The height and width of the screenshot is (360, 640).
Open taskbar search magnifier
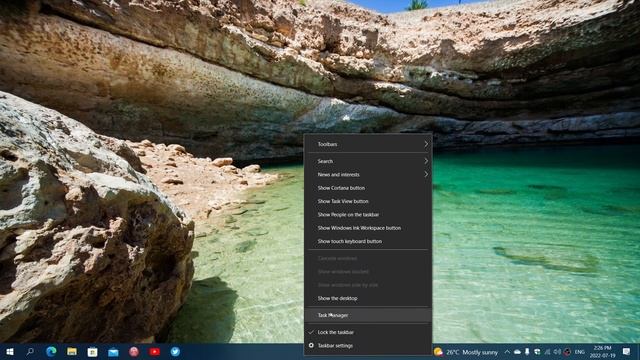[30, 351]
